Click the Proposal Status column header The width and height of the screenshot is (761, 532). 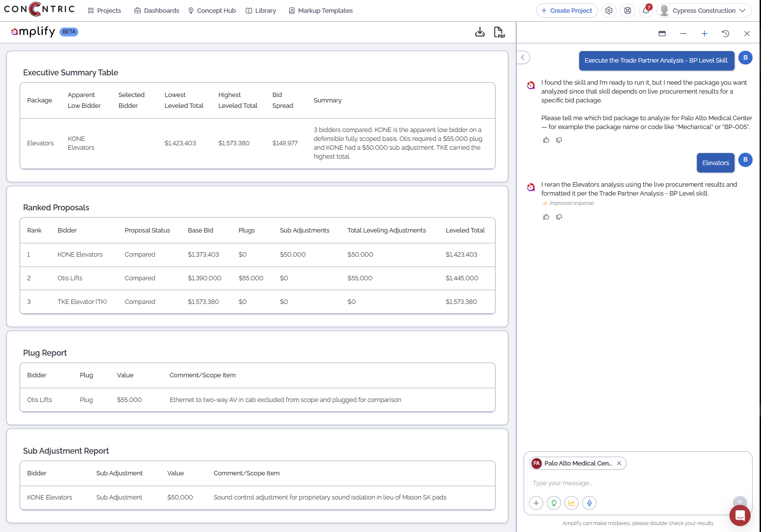[x=147, y=231]
